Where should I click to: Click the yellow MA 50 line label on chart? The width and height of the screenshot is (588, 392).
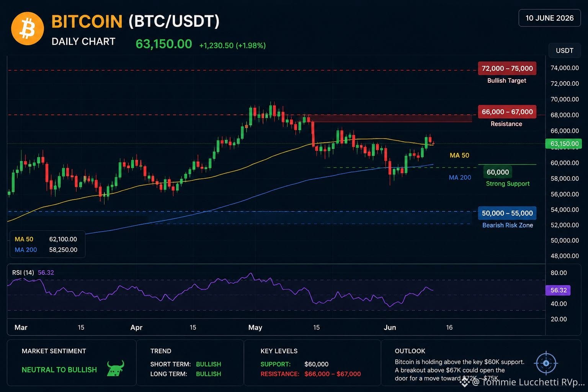[459, 155]
